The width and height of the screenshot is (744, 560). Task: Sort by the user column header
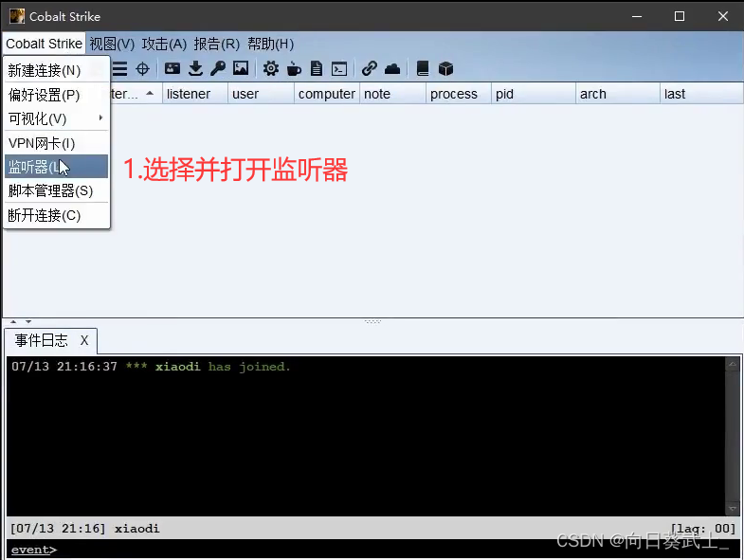coord(261,94)
